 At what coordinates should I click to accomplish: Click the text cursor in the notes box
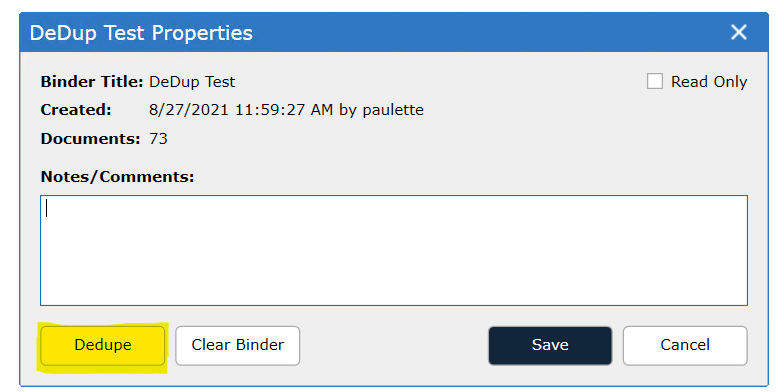click(47, 208)
